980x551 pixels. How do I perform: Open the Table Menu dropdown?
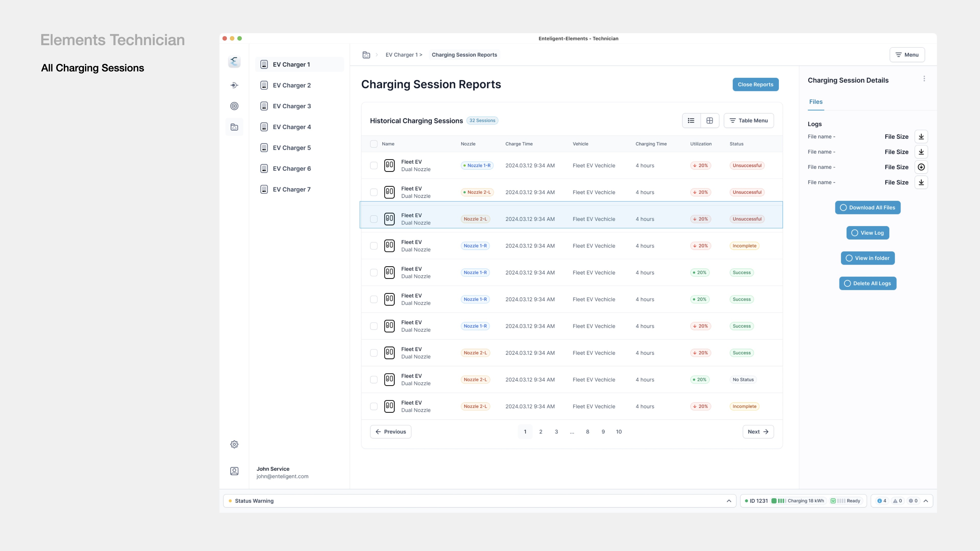pyautogui.click(x=748, y=121)
